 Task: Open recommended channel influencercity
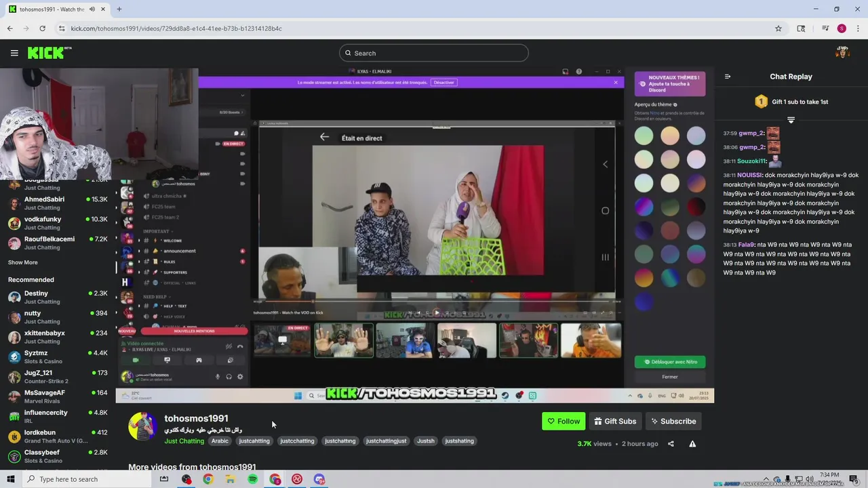point(58,416)
